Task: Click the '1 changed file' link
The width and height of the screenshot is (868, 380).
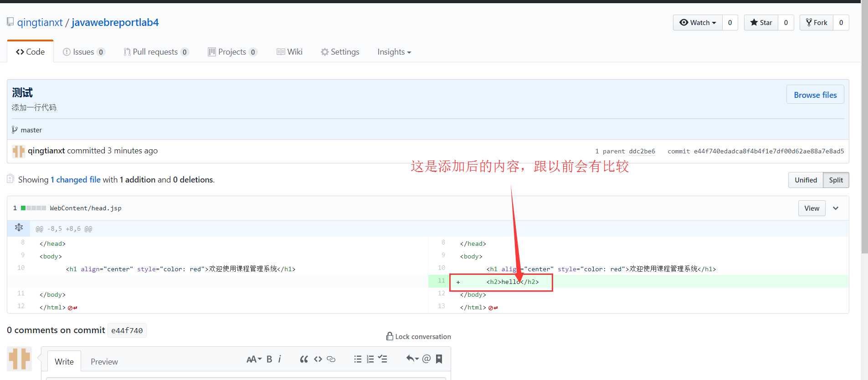Action: point(76,180)
